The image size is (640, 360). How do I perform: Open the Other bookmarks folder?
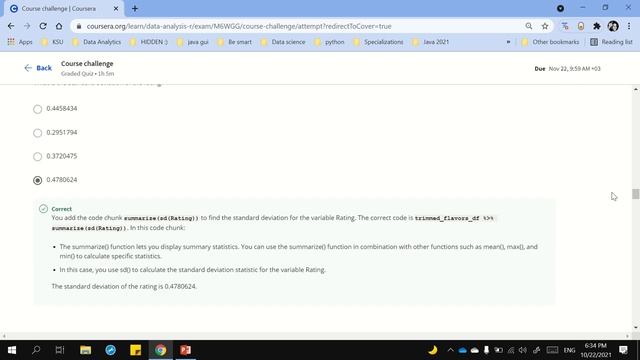pos(550,42)
